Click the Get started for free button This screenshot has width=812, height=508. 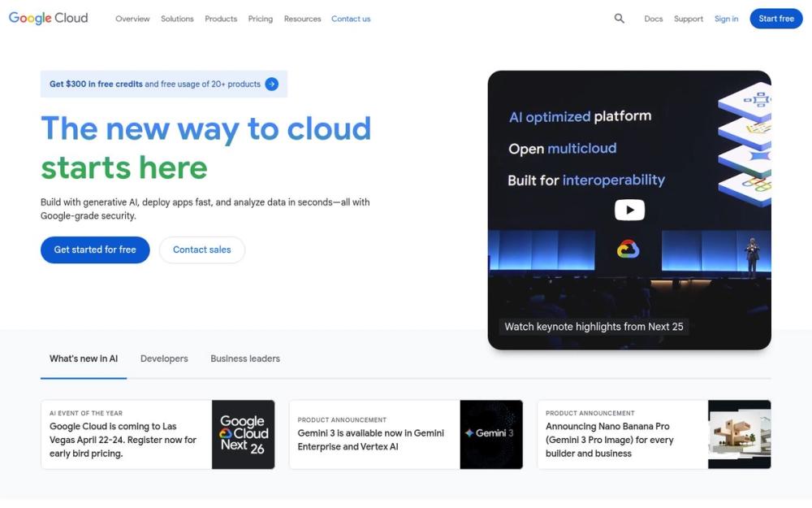[x=94, y=250]
